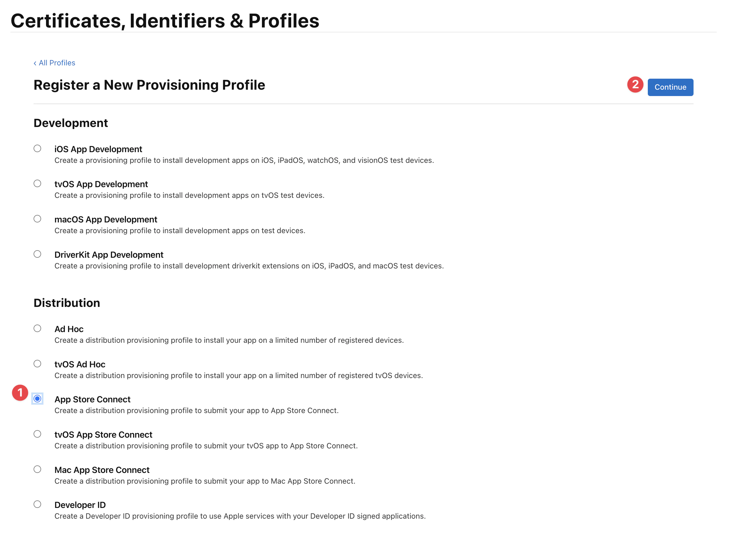Image resolution: width=730 pixels, height=560 pixels.
Task: Click the Development section heading
Action: pyautogui.click(x=70, y=123)
